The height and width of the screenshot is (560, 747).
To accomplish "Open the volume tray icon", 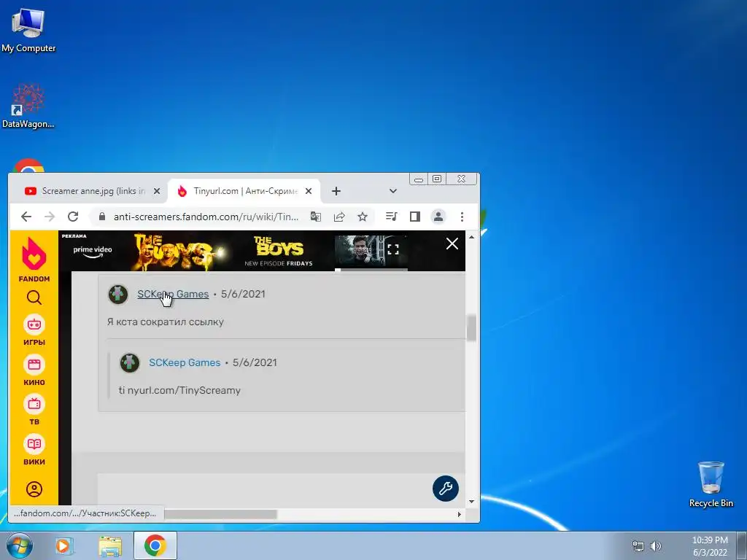I will click(656, 545).
